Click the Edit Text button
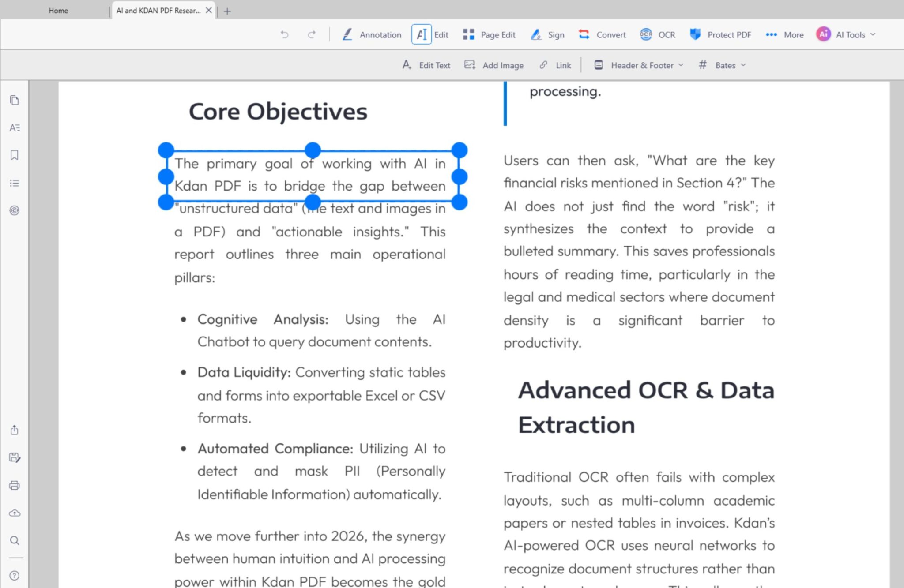 pos(426,65)
